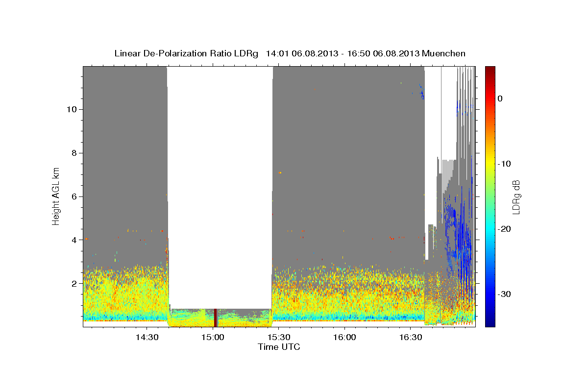Select the 16:30 time tick label

[x=411, y=338]
